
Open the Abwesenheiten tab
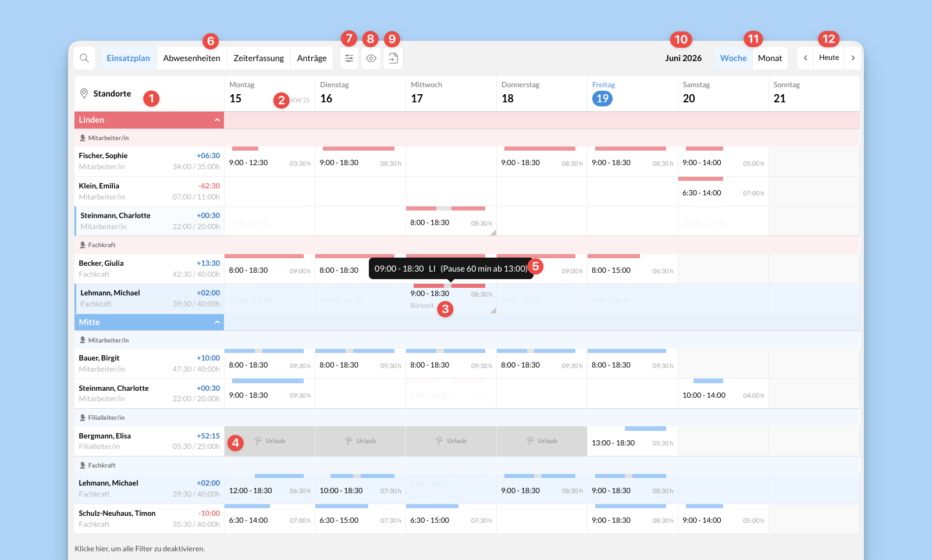click(191, 58)
